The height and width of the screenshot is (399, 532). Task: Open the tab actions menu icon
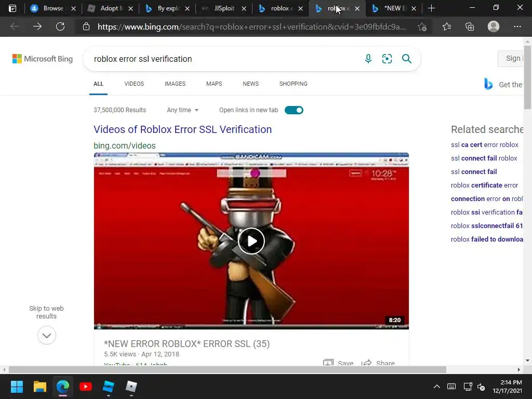coord(12,8)
